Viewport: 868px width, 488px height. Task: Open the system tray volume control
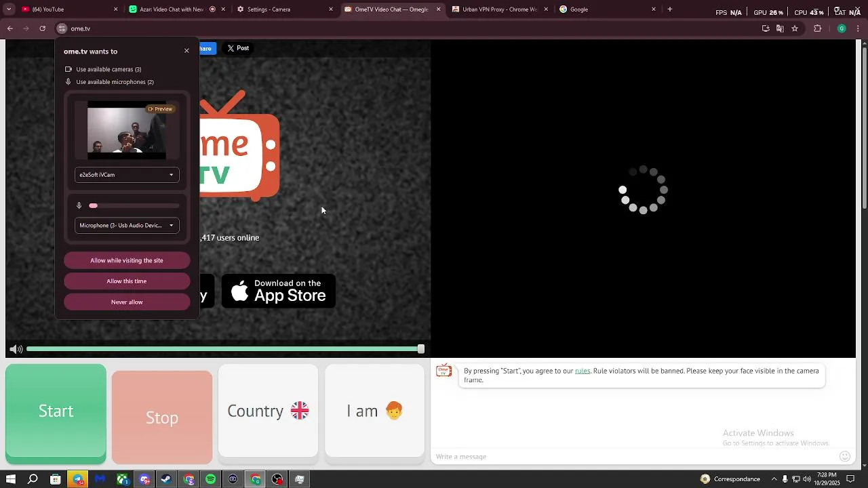point(807,479)
